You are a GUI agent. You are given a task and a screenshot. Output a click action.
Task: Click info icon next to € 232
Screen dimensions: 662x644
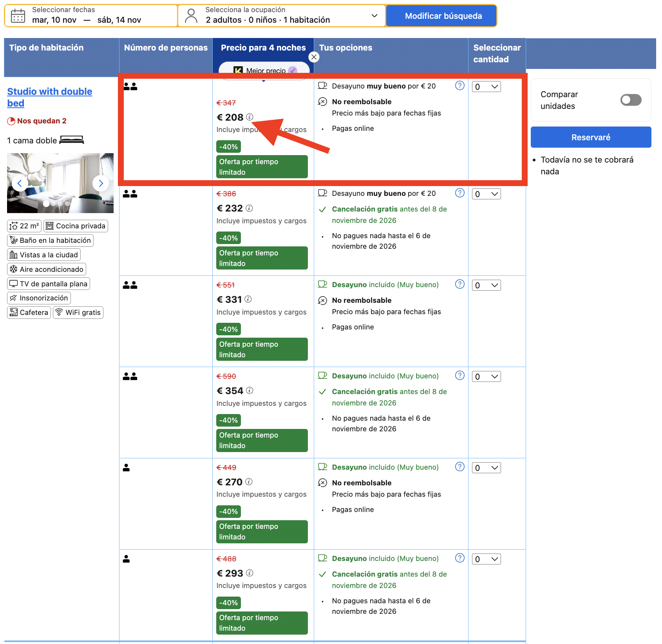click(x=249, y=208)
